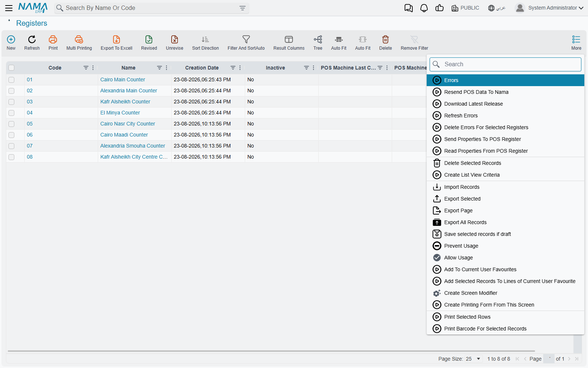The image size is (588, 368).
Task: Click the More menu search field
Action: point(505,64)
